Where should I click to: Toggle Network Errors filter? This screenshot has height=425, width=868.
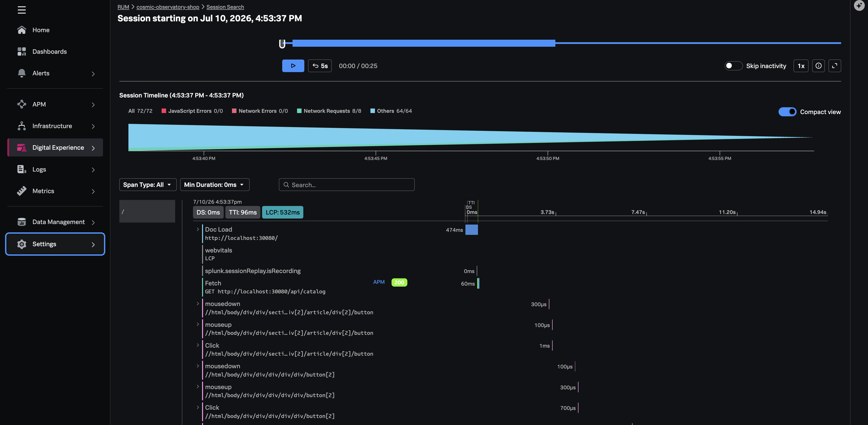coord(260,111)
